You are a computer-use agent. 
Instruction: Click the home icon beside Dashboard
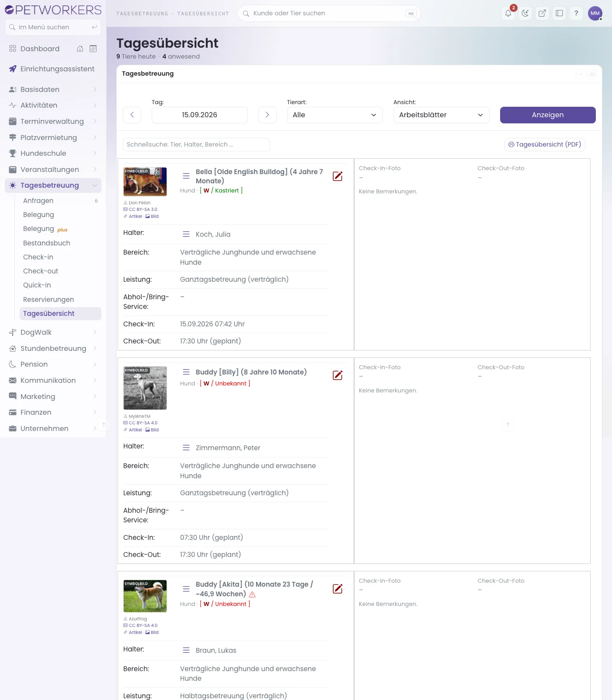(x=80, y=49)
